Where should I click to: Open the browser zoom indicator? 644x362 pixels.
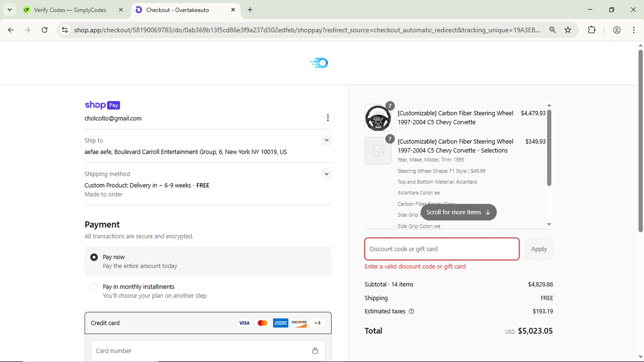pos(553,30)
